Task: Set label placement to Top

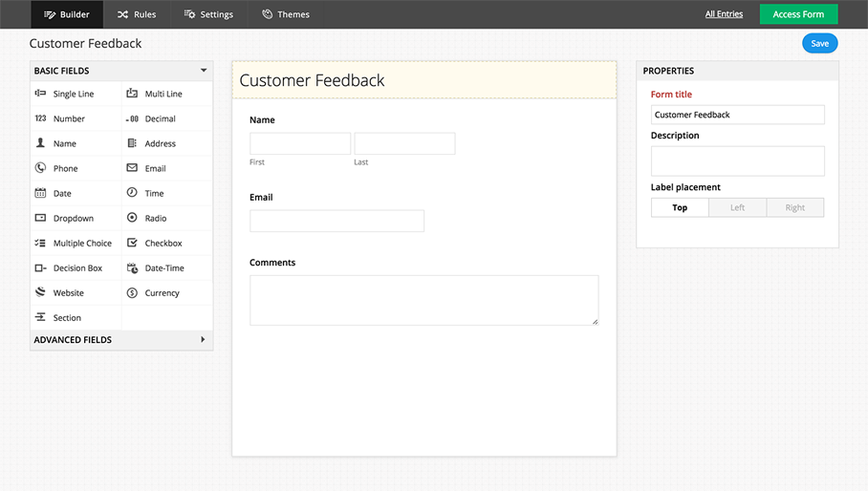Action: click(680, 207)
